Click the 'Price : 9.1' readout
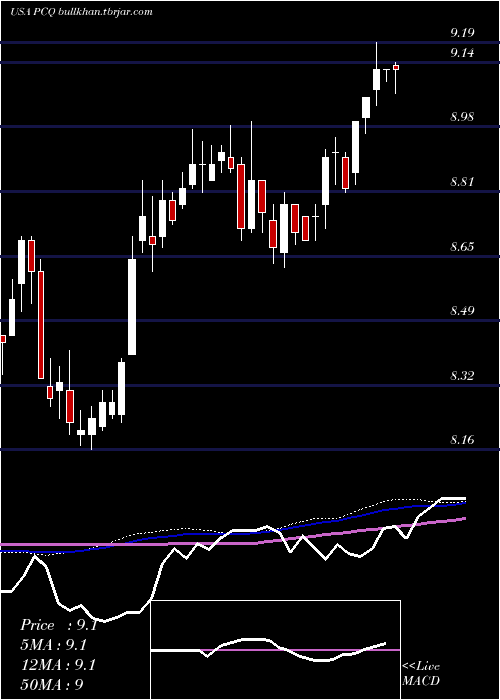This screenshot has height=700, width=500. click(x=59, y=625)
